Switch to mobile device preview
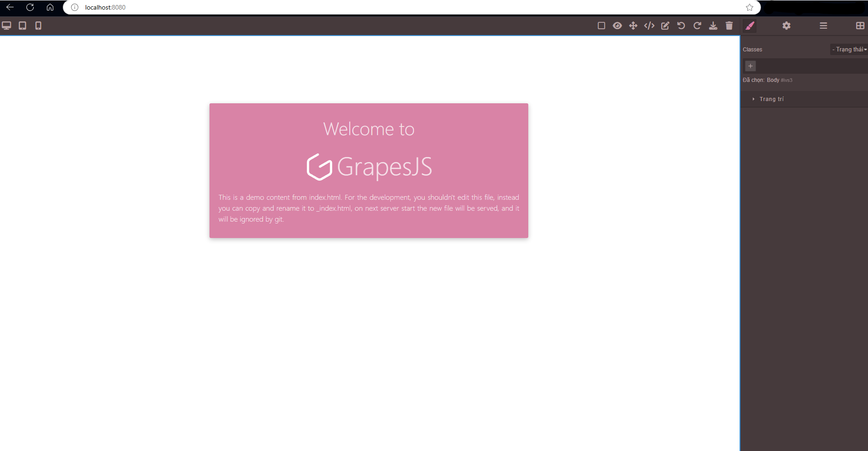Viewport: 868px width, 451px height. click(38, 26)
